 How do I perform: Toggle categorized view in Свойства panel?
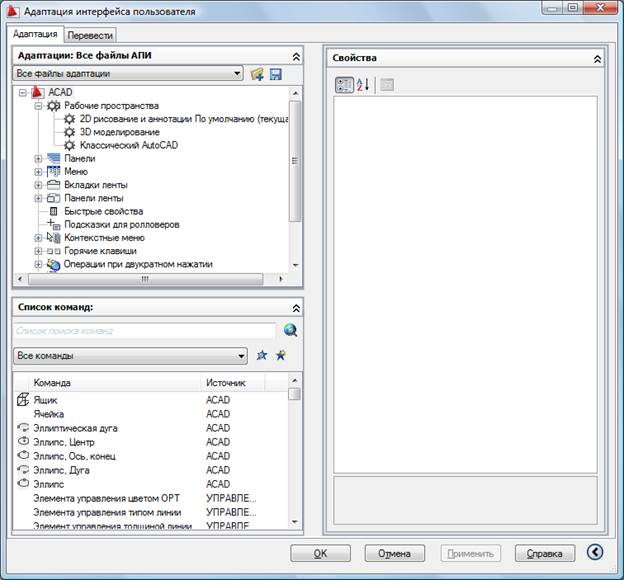[x=344, y=85]
